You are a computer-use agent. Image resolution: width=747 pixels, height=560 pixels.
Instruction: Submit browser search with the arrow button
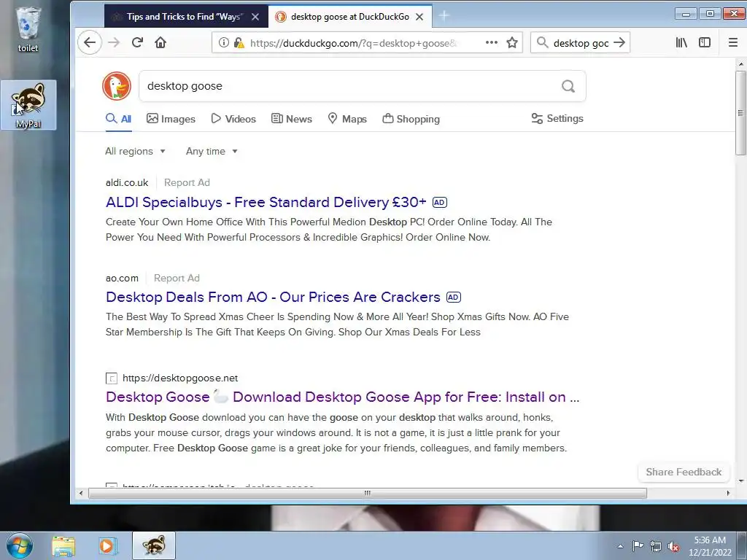(619, 42)
